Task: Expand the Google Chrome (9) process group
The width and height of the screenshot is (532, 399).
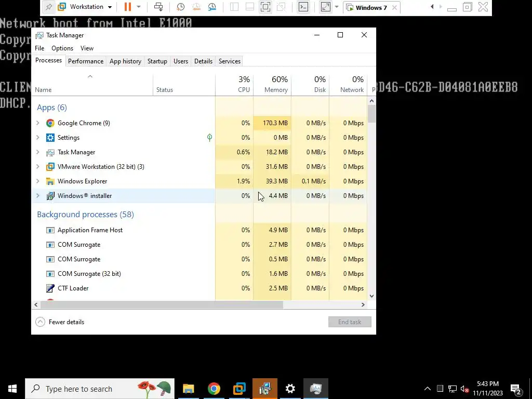Action: pos(37,123)
